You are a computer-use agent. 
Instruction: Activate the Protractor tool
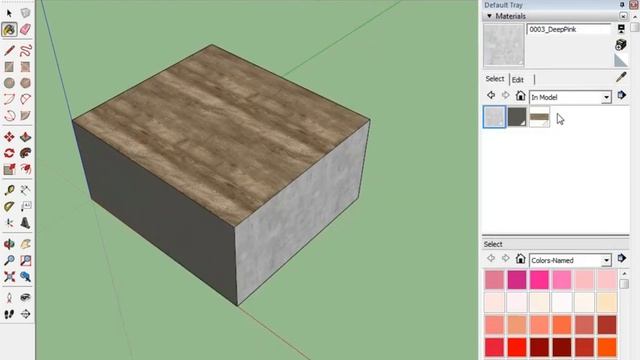click(9, 207)
